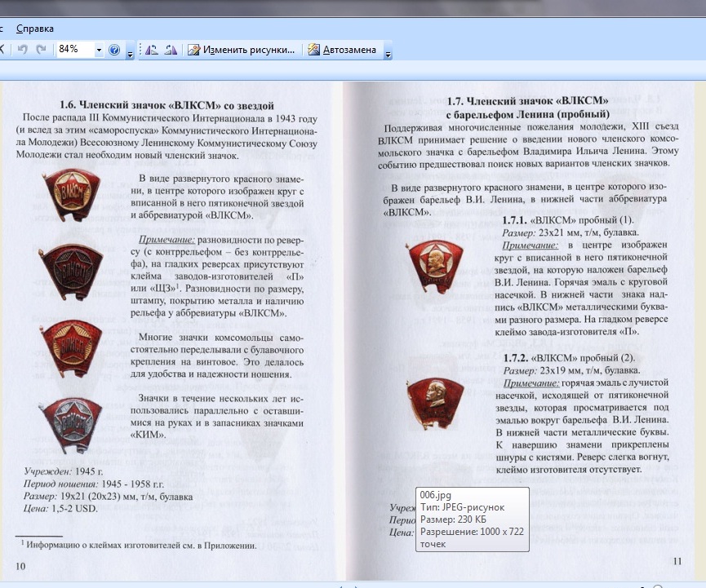The height and width of the screenshot is (588, 706).
Task: Open help via blue question mark icon
Action: (114, 50)
